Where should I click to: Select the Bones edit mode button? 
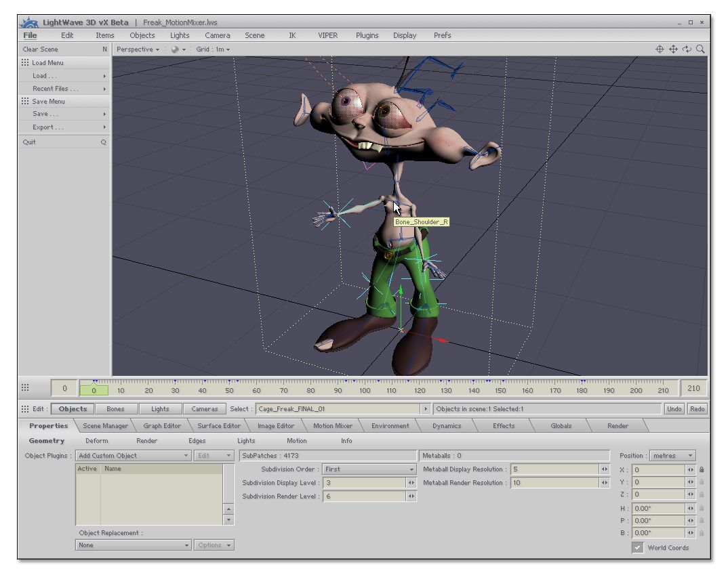[x=115, y=409]
